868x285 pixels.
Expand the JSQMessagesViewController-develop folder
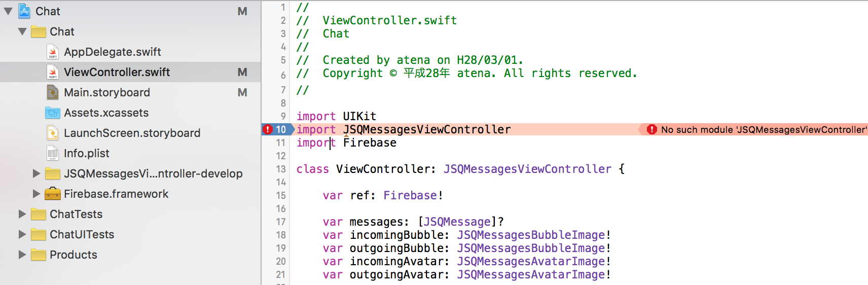(37, 173)
